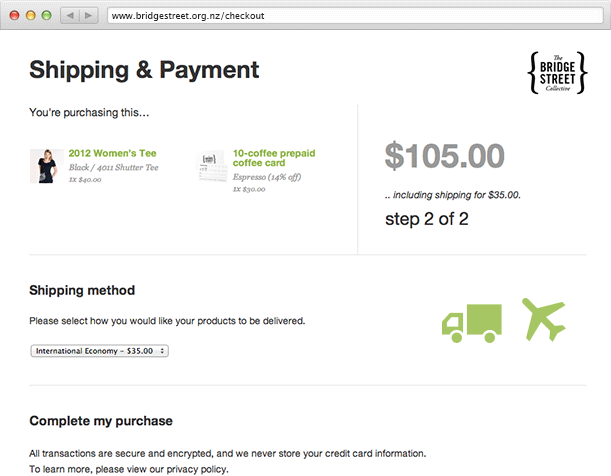Screen dimensions: 611x476
Task: Click the Women's Tee product thumbnail
Action: (x=47, y=166)
